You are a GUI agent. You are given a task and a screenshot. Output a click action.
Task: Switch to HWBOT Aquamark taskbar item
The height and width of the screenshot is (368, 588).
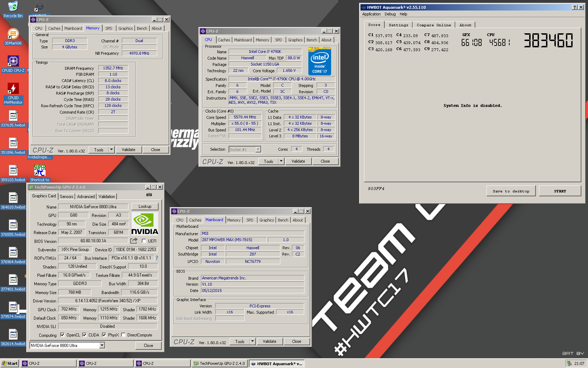(x=277, y=363)
